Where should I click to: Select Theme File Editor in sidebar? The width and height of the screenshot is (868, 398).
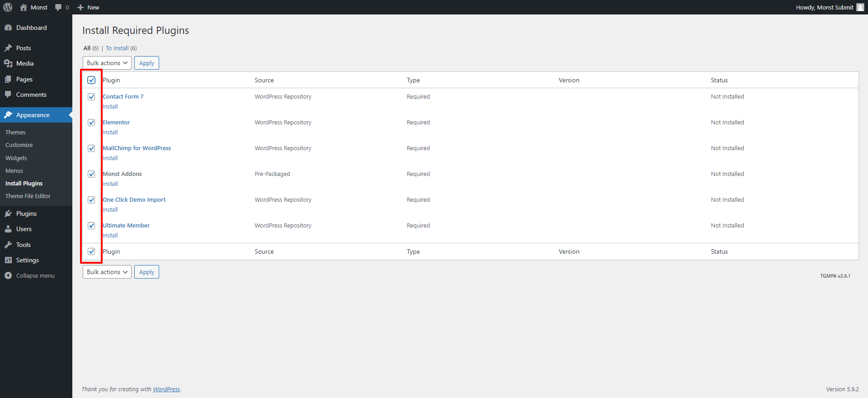click(28, 196)
